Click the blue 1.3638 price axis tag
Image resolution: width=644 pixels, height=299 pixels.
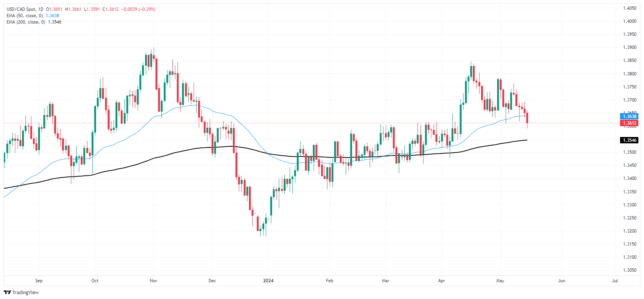click(629, 116)
